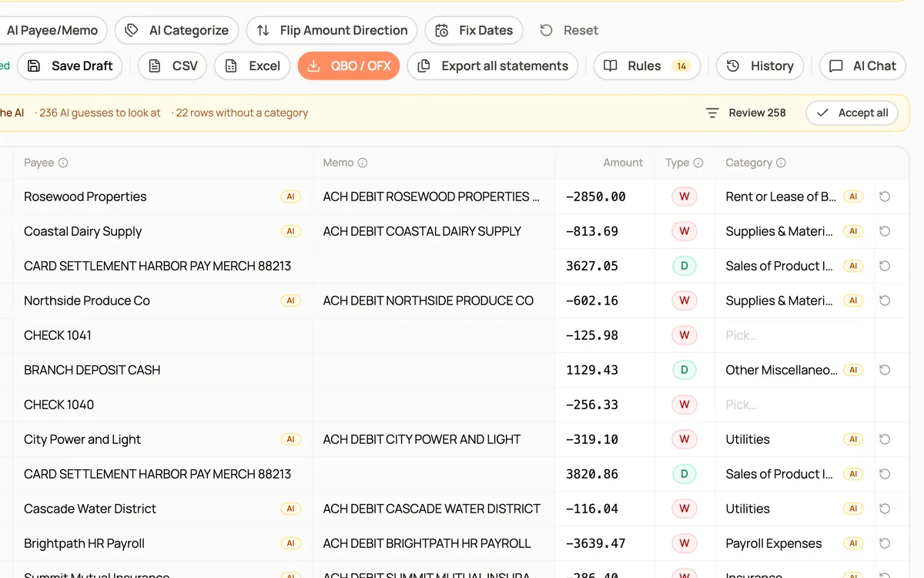Click AI badge beside City Power and Light payee
The image size is (924, 578).
coord(290,439)
